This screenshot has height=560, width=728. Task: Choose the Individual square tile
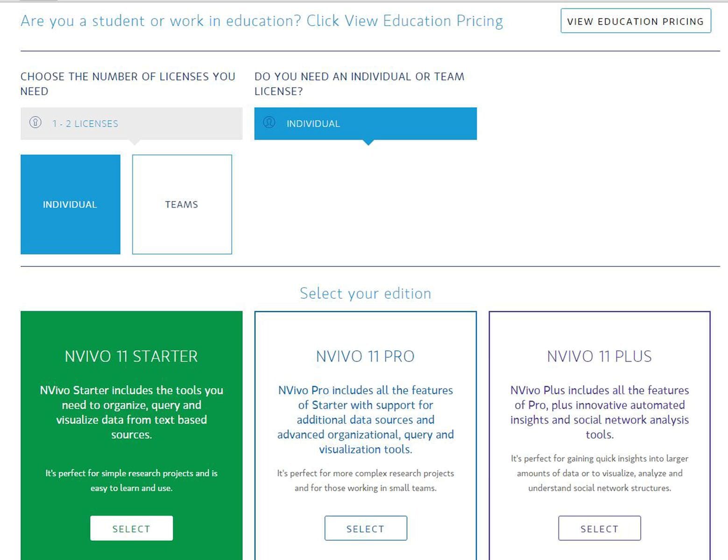click(71, 204)
